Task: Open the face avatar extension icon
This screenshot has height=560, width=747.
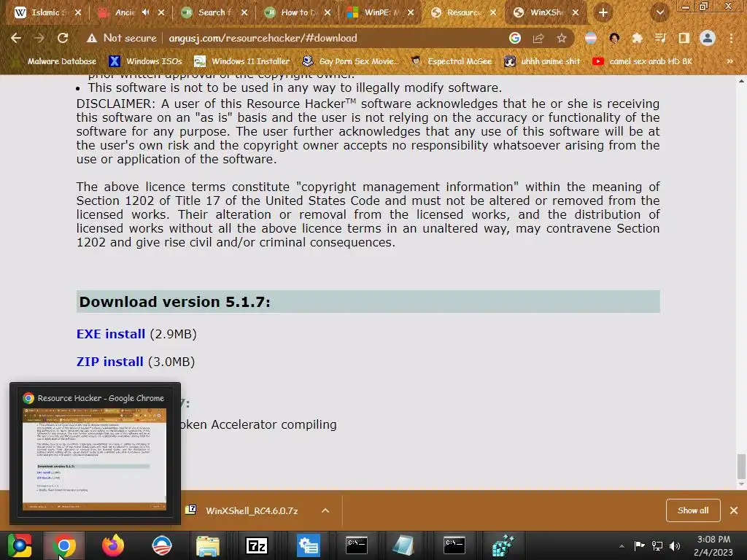Action: (614, 38)
